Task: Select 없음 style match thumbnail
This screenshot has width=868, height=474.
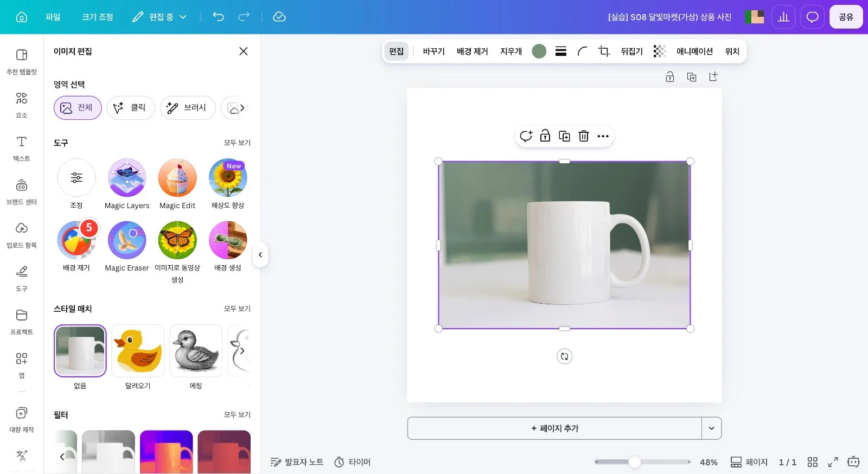Action: [80, 351]
